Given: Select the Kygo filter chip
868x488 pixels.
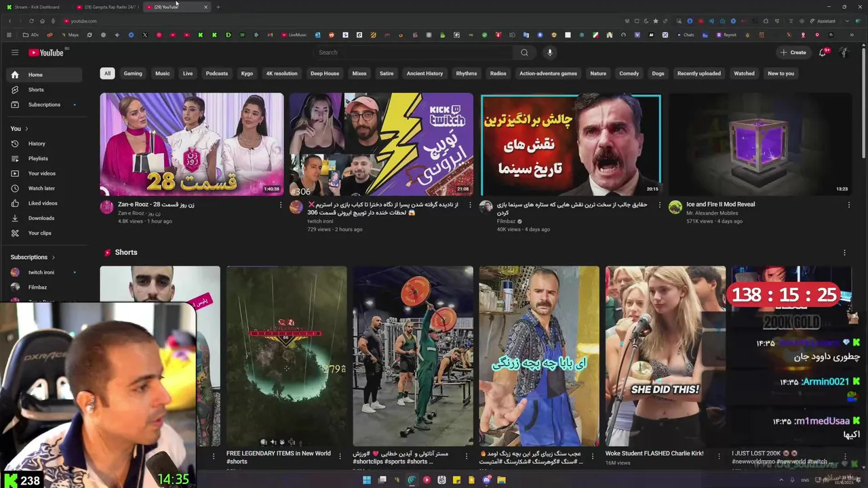Looking at the screenshot, I should [x=247, y=73].
